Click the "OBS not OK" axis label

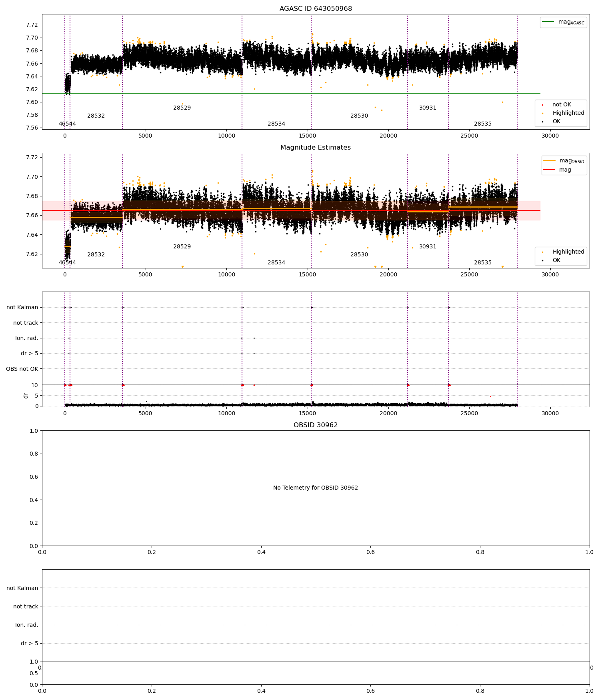tap(22, 369)
